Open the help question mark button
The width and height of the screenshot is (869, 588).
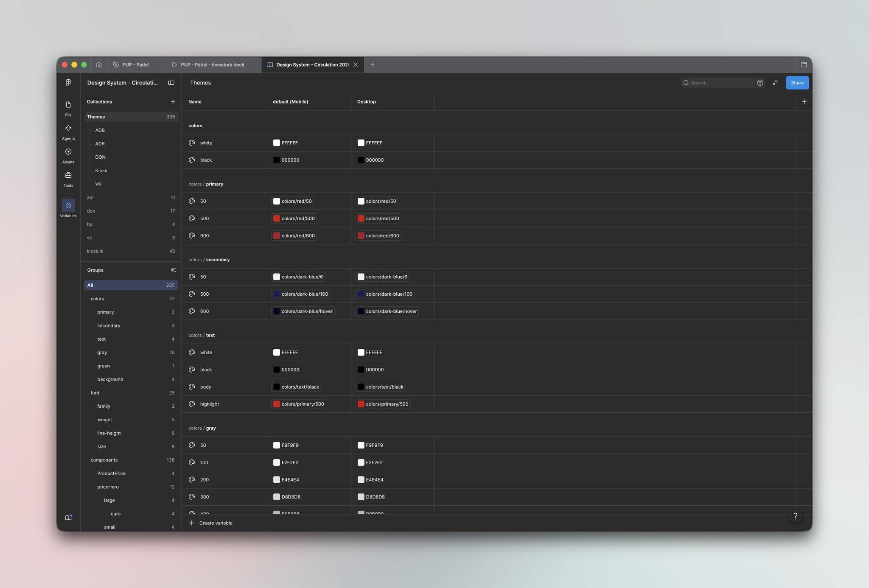pos(796,516)
